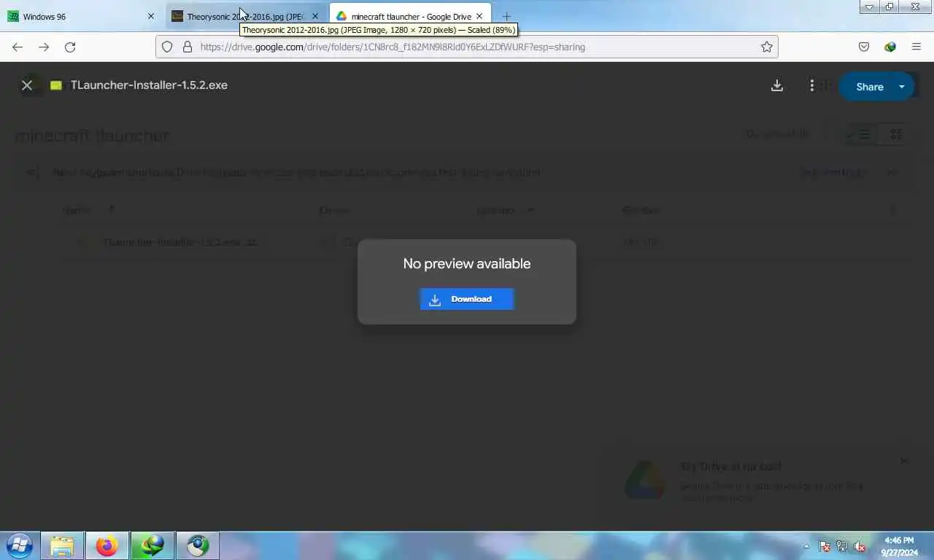Open the Firefox hamburger application menu
Screen dimensions: 934x560
[916, 47]
